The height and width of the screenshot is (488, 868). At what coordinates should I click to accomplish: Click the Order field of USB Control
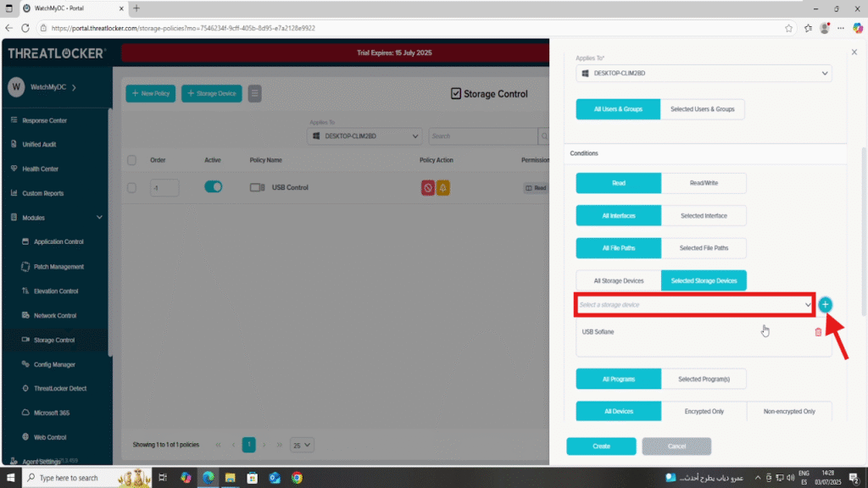(164, 187)
